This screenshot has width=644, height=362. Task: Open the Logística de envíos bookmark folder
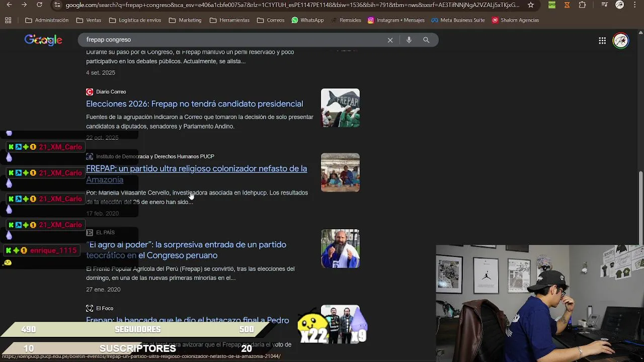[135, 20]
